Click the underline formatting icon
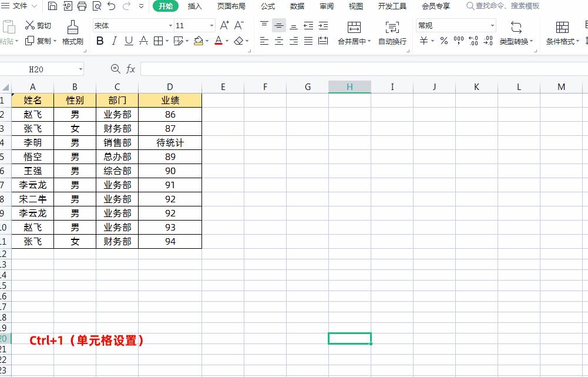This screenshot has width=588, height=377. click(x=129, y=41)
